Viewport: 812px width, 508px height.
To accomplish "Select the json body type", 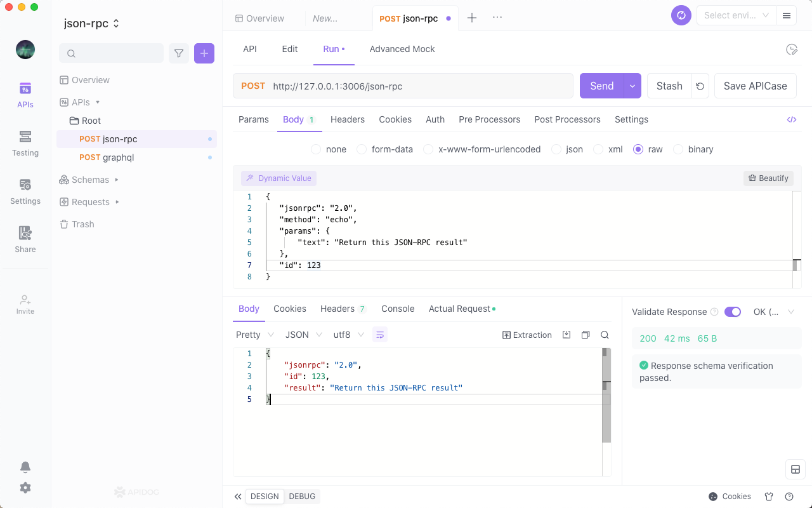I will [x=556, y=149].
